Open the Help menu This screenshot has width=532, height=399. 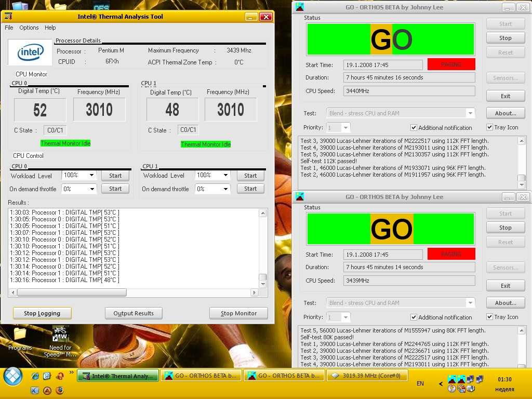point(50,28)
